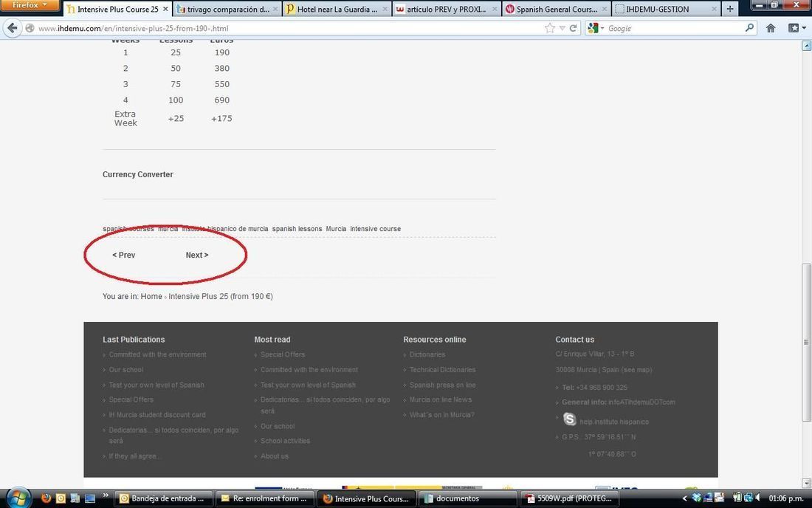812x508 pixels.
Task: Click the Currency Converter heading
Action: point(138,174)
